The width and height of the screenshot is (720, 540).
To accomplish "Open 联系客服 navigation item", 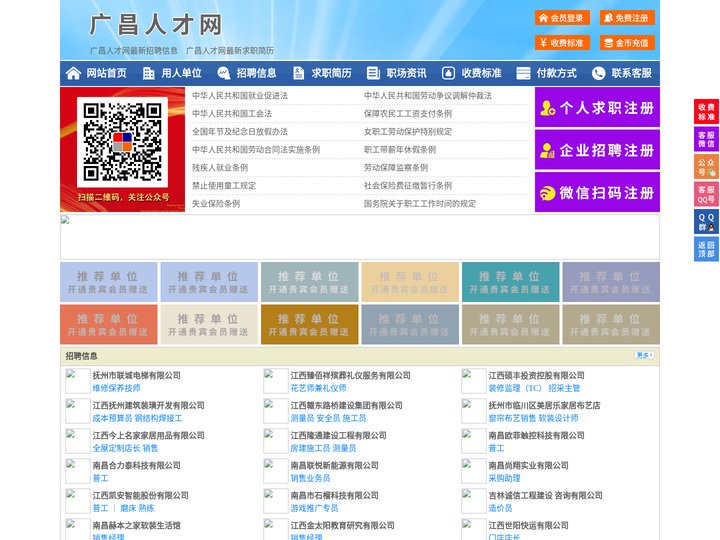I will pos(631,73).
